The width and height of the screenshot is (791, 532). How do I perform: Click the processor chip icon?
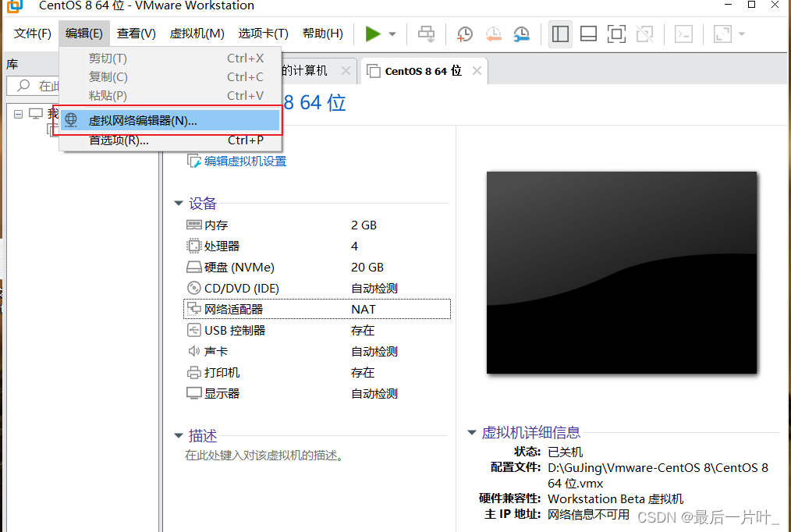(x=193, y=246)
